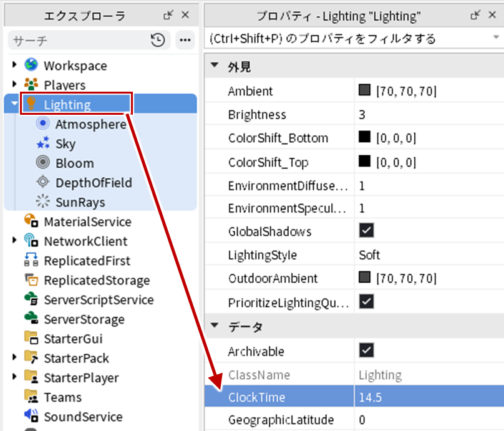The image size is (504, 431).
Task: Select the Bloom effect icon
Action: coord(43,162)
